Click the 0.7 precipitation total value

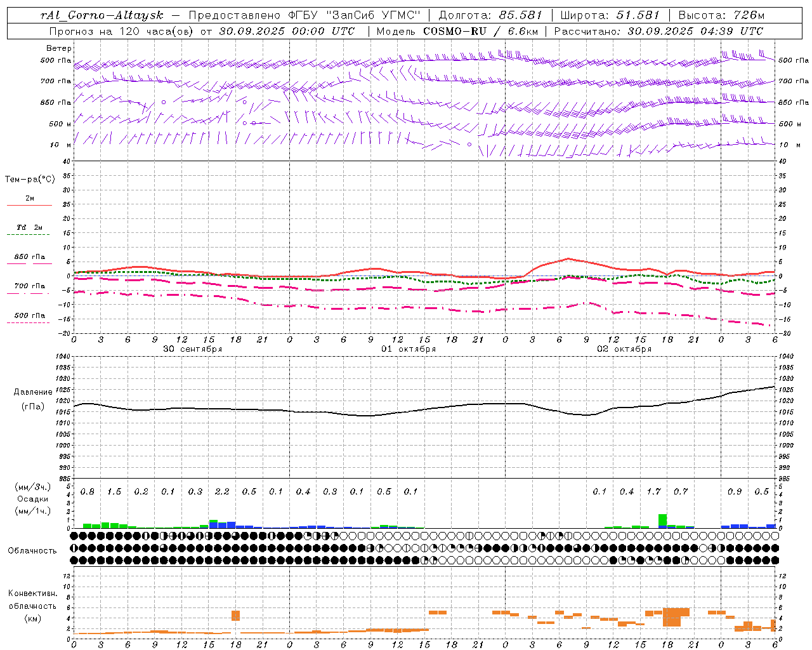pos(681,492)
